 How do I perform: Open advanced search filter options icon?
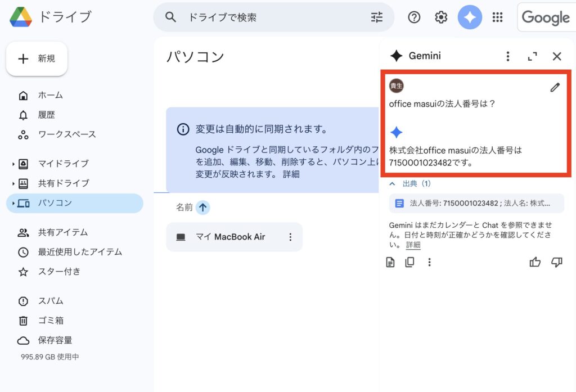376,17
